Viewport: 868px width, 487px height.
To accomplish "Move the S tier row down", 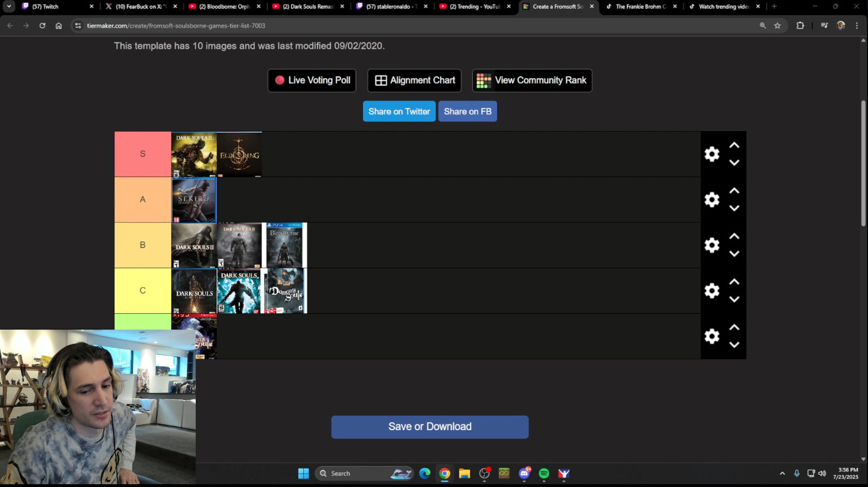I will [734, 163].
